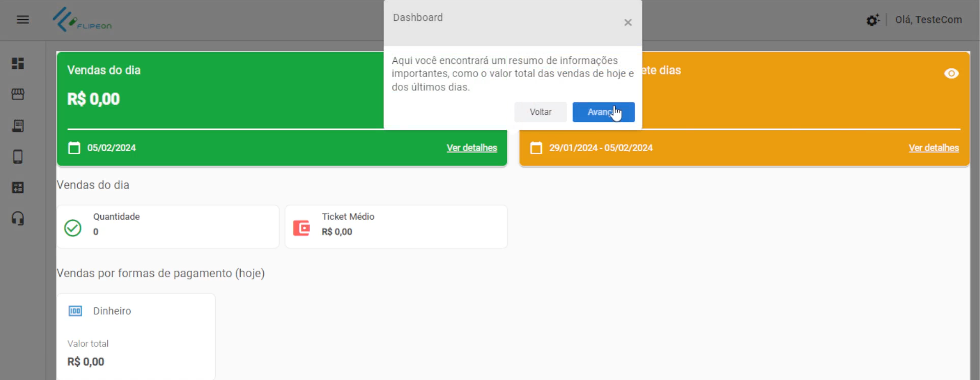Open the dashboard sidebar icon
The height and width of the screenshot is (380, 980).
click(x=18, y=63)
